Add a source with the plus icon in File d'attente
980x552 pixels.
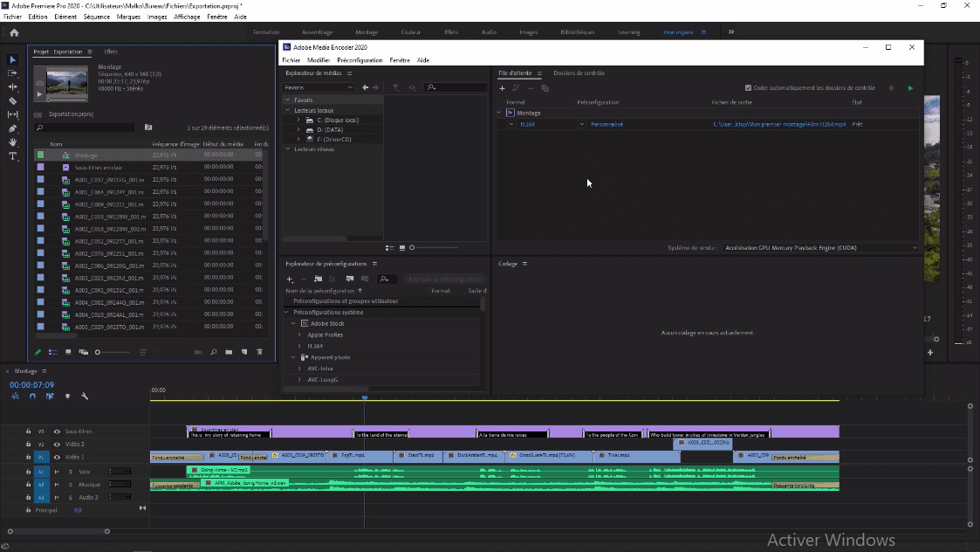click(501, 88)
